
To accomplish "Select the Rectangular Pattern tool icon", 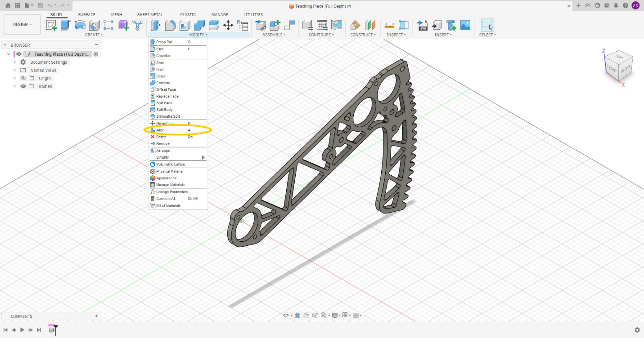I will (108, 25).
